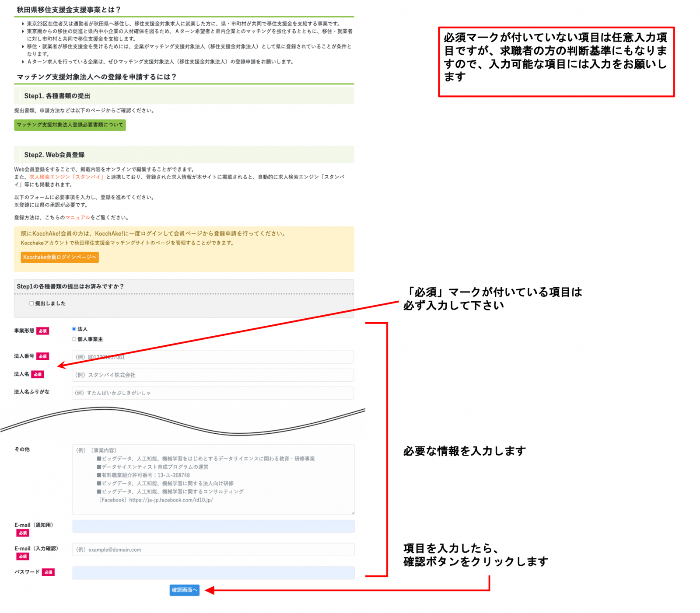Viewport: 700px width, 613px height.
Task: Open the マニュアル link
Action: tap(77, 217)
